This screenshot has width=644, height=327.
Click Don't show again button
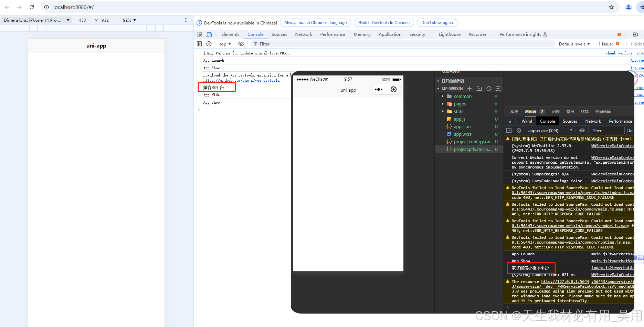tap(437, 23)
